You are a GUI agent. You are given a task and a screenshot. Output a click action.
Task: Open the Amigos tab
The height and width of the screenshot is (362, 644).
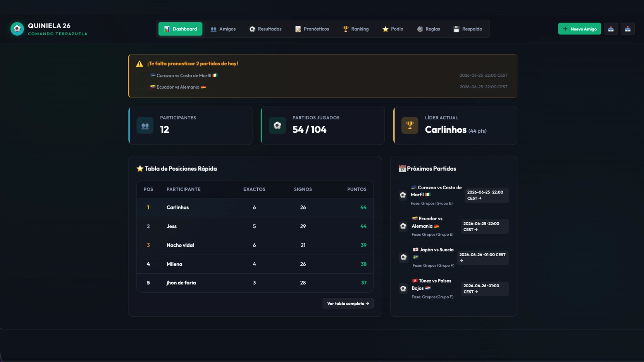pos(223,29)
